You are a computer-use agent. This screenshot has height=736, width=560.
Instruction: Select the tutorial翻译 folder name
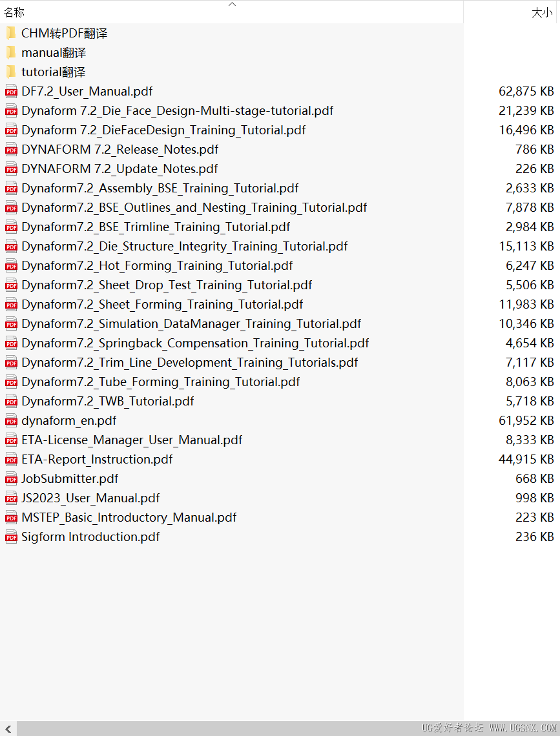(x=53, y=72)
